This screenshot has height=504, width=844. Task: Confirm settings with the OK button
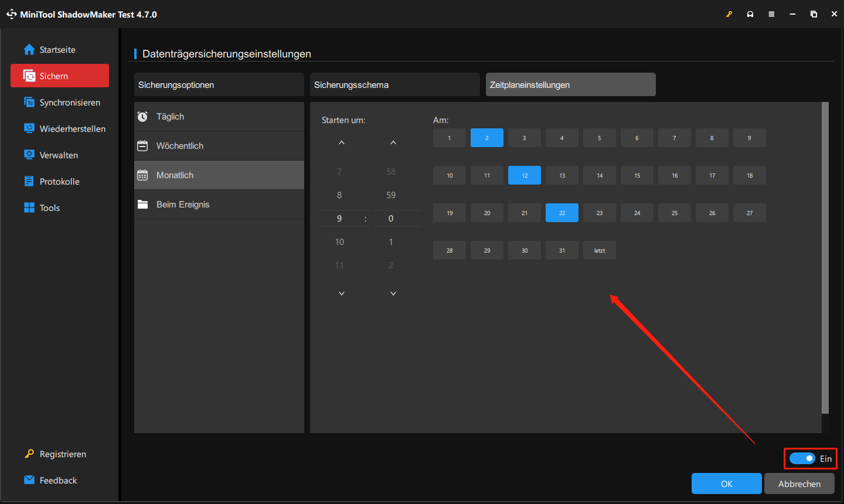(727, 483)
